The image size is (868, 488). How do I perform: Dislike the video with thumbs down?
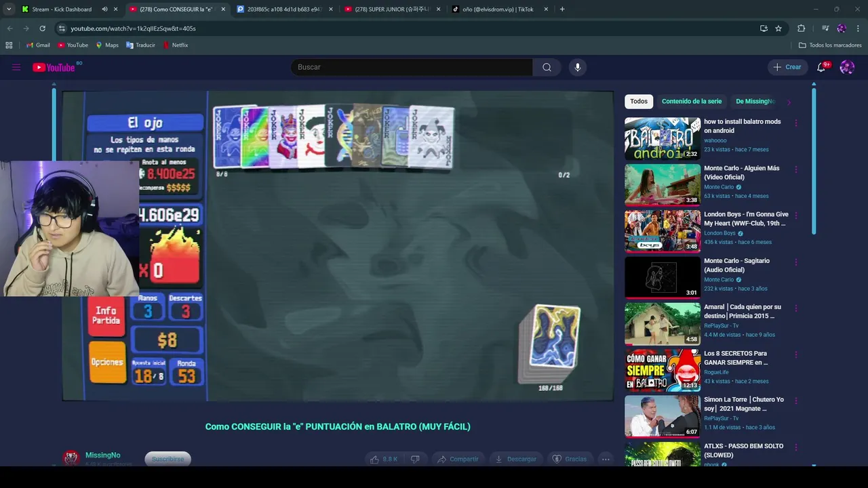(415, 459)
